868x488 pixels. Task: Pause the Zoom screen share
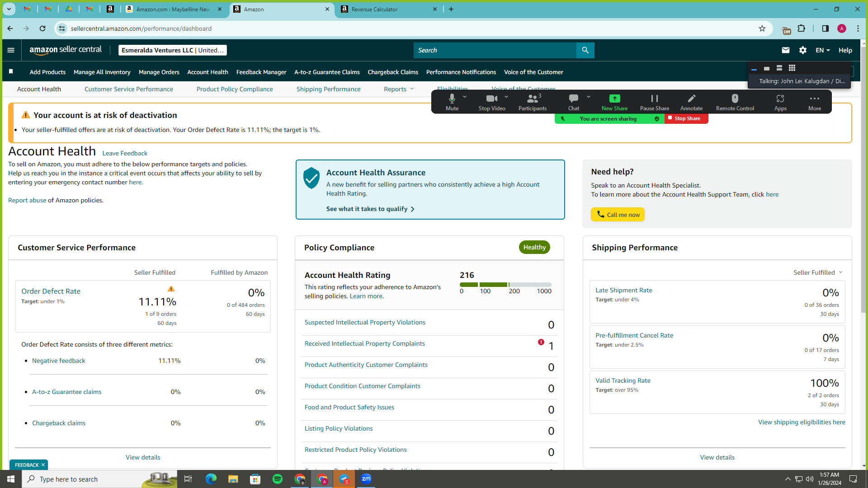(655, 102)
